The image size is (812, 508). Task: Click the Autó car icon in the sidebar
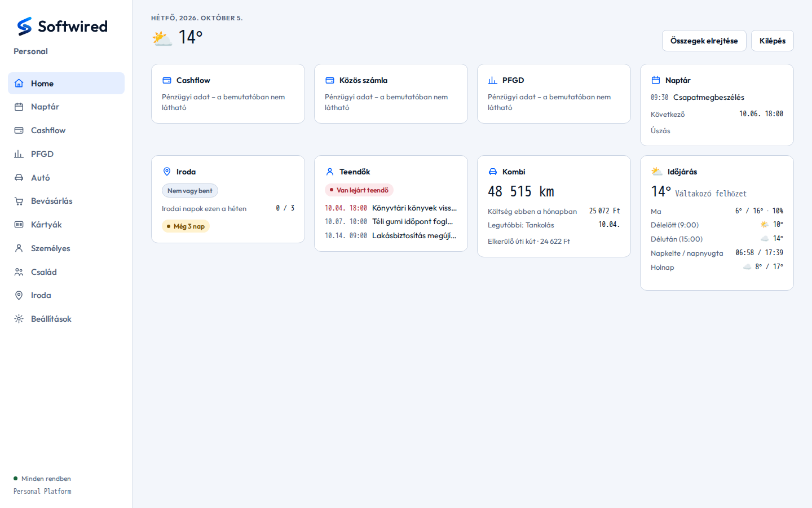click(19, 178)
